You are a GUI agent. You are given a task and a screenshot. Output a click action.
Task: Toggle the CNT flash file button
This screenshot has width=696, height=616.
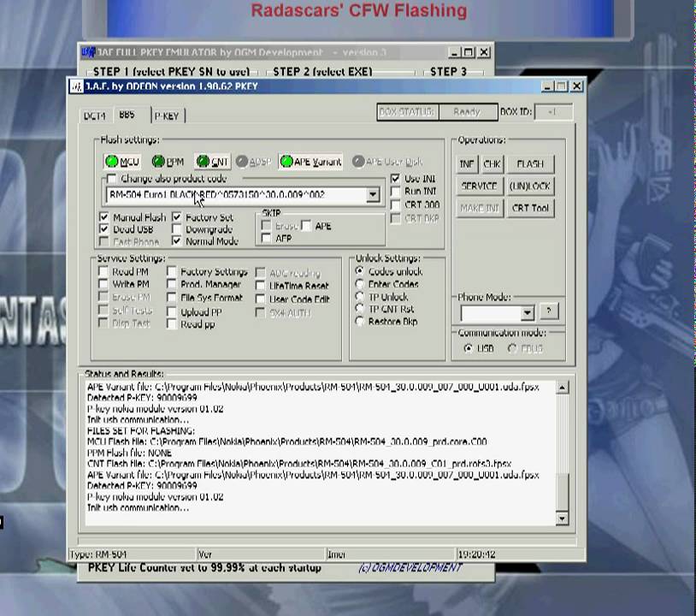coord(212,162)
